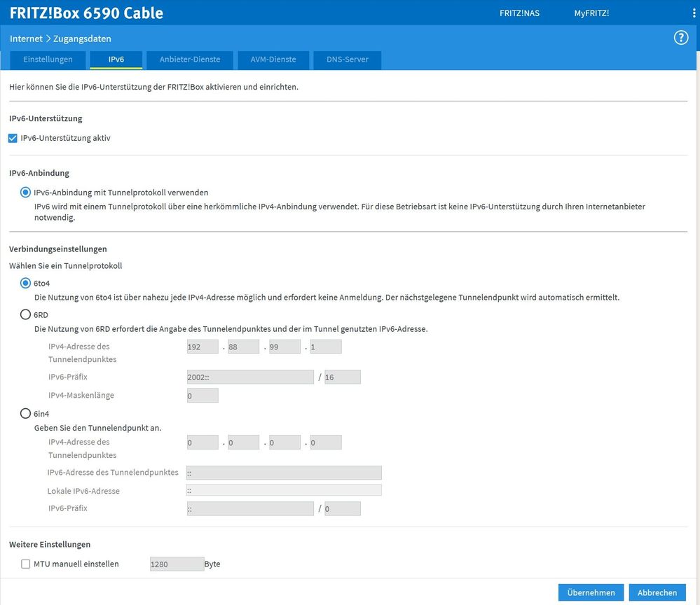Click the Zugangsdaten breadcrumb text
Image resolution: width=700 pixels, height=605 pixels.
point(82,39)
